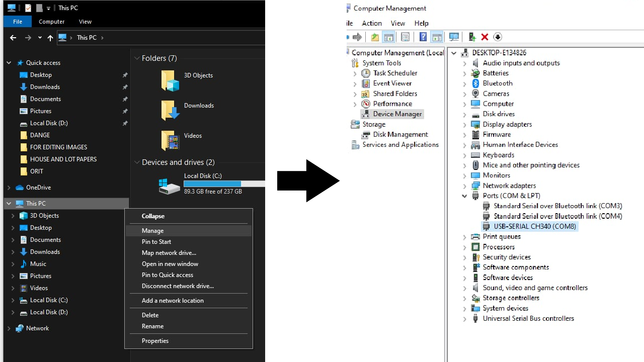Image resolution: width=644 pixels, height=362 pixels.
Task: Click the Properties toolbar icon in Computer Management
Action: [405, 37]
